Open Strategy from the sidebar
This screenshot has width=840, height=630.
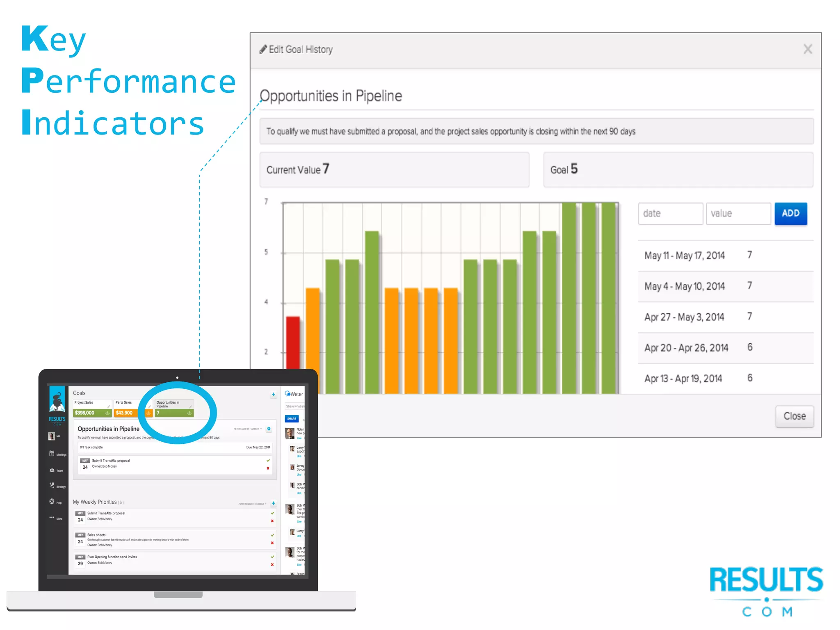57,486
